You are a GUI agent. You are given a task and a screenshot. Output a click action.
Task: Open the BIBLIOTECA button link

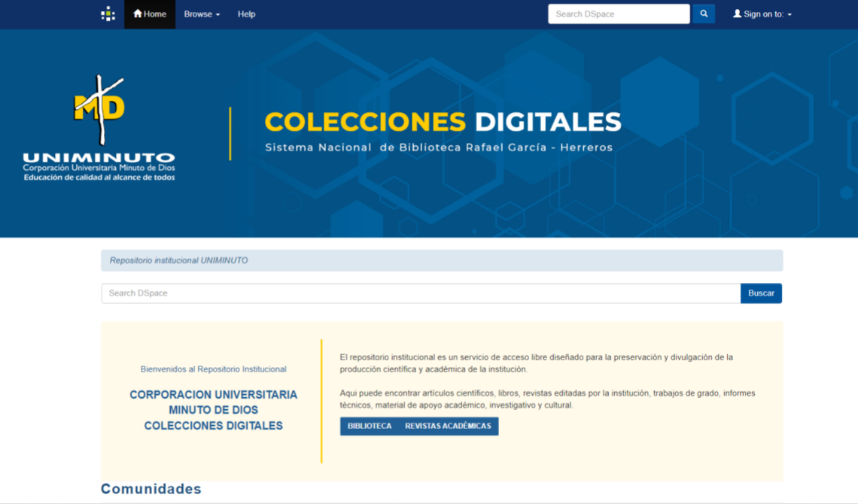coord(370,427)
